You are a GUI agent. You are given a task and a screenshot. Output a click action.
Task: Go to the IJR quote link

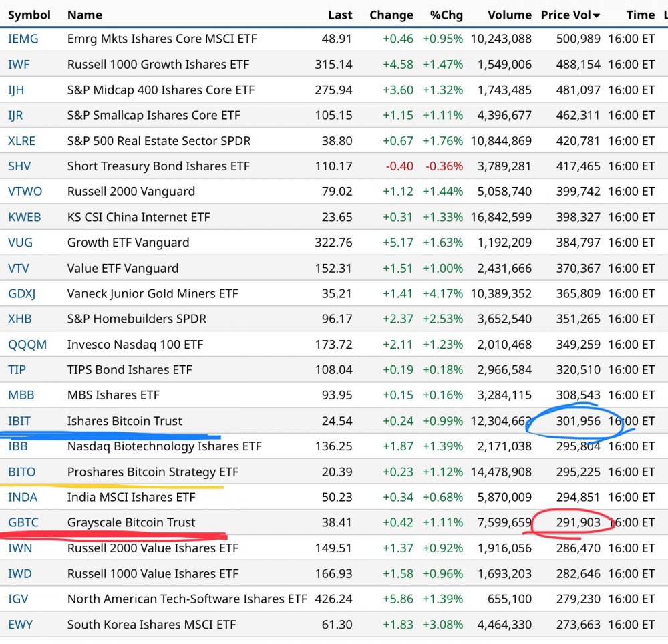click(15, 115)
